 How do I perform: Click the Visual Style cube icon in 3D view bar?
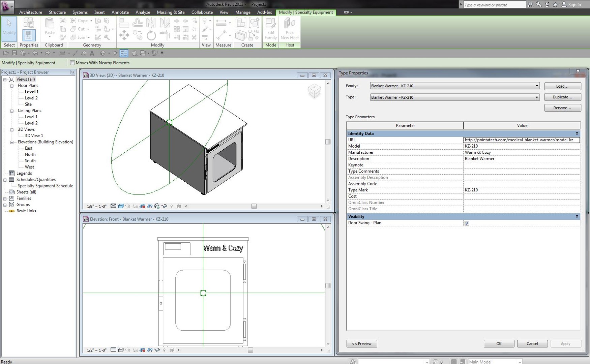(121, 206)
